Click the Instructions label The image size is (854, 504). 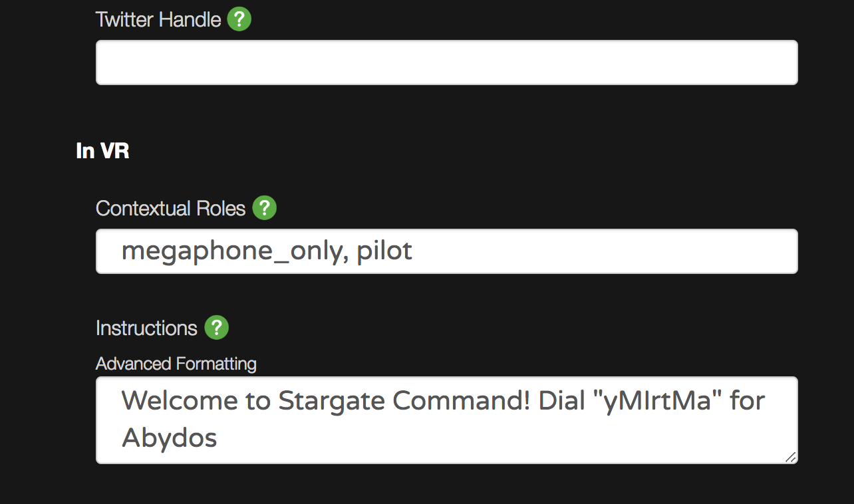pos(147,328)
